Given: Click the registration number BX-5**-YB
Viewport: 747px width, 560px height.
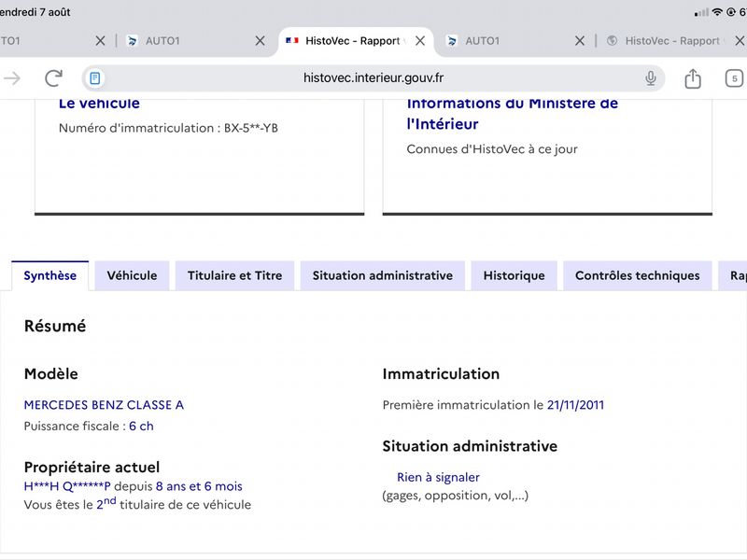Looking at the screenshot, I should 251,128.
